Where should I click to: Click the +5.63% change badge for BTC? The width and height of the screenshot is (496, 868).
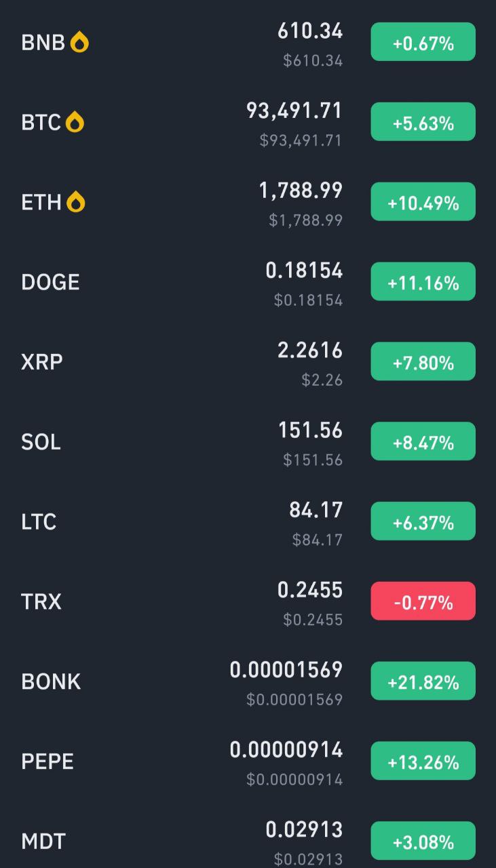pos(423,122)
